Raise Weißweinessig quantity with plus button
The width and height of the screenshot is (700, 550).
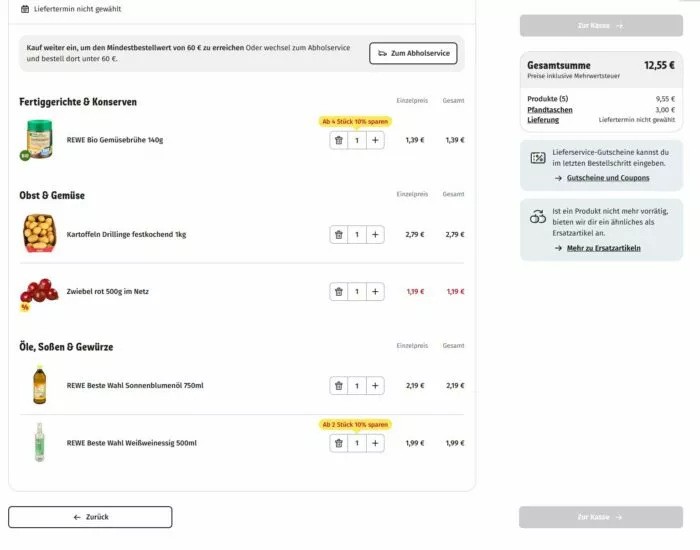point(375,443)
